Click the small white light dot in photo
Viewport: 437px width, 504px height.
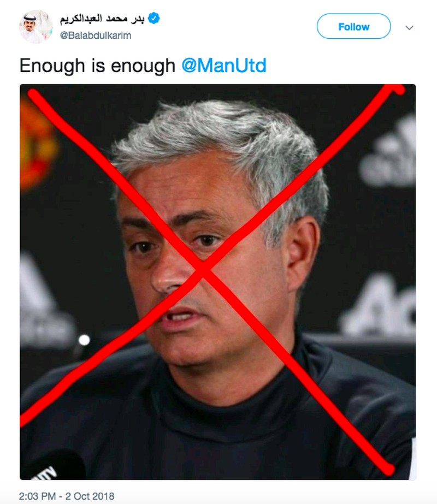[x=84, y=340]
